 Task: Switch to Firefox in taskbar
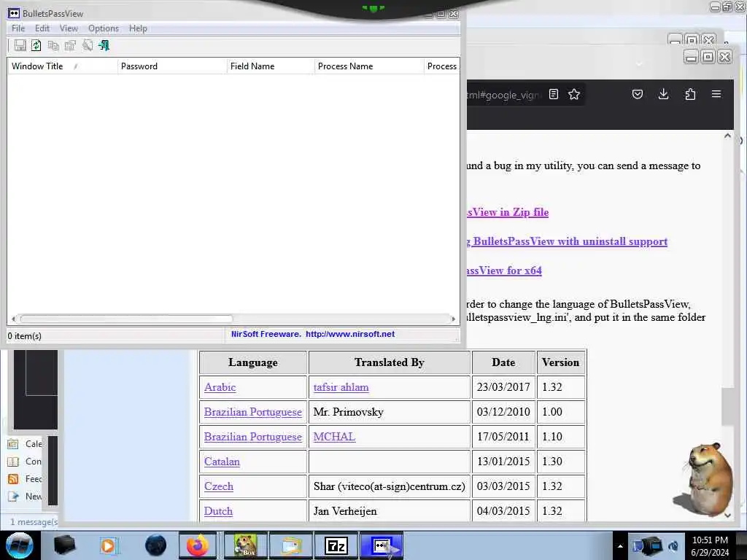(198, 545)
